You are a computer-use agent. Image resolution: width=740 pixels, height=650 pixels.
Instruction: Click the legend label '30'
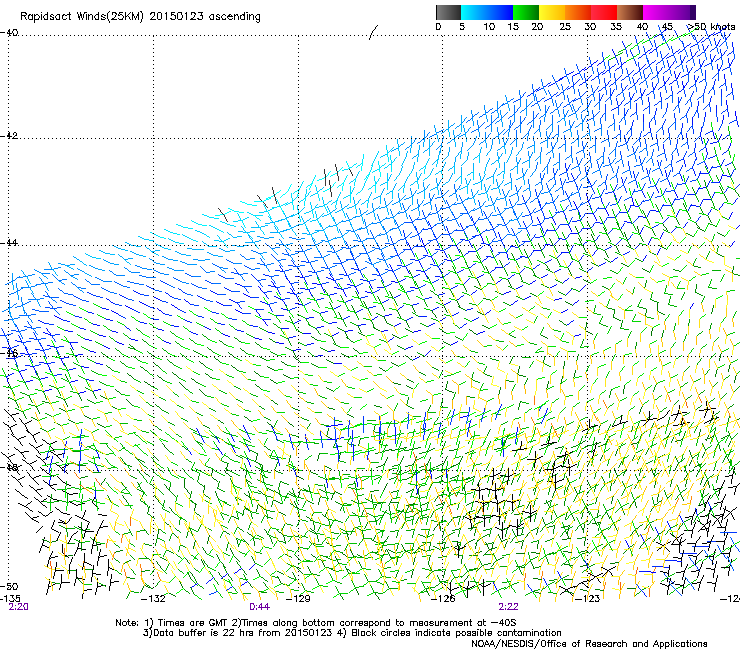pyautogui.click(x=590, y=27)
